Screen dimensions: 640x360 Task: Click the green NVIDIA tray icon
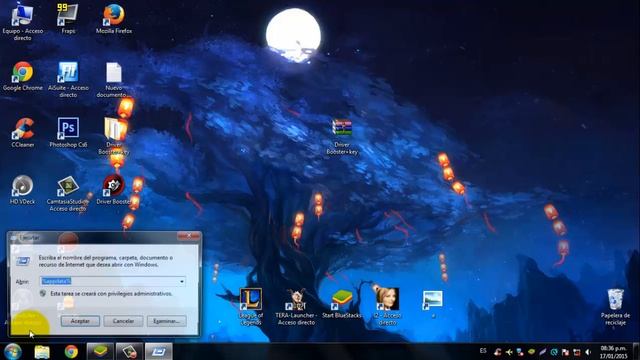pos(531,351)
